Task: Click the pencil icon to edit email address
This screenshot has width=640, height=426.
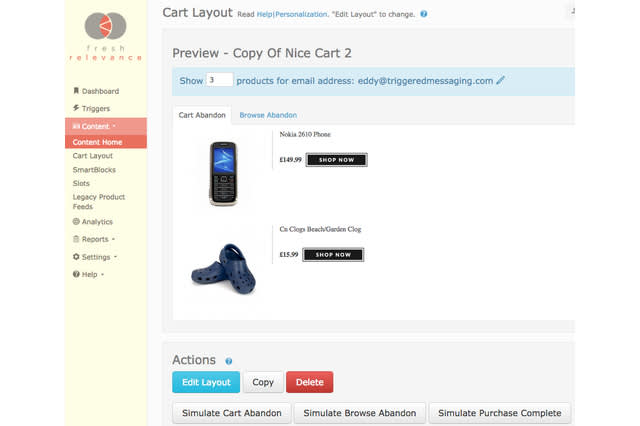Action: (501, 80)
